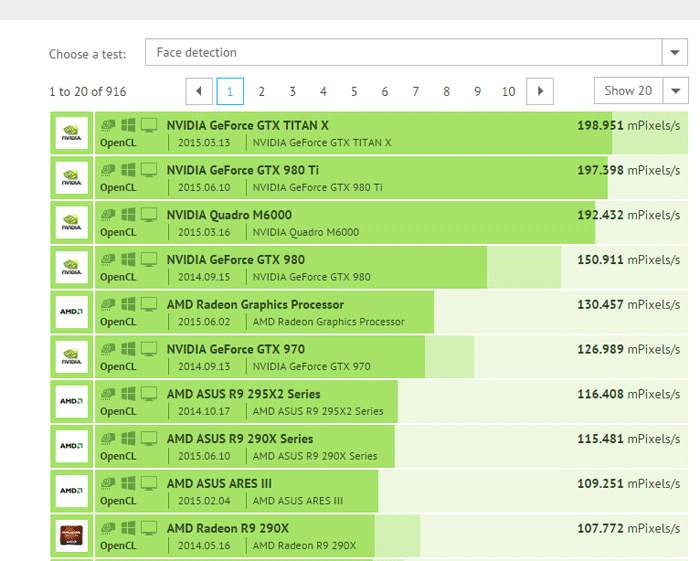Select results page 8
700x561 pixels.
[x=446, y=91]
